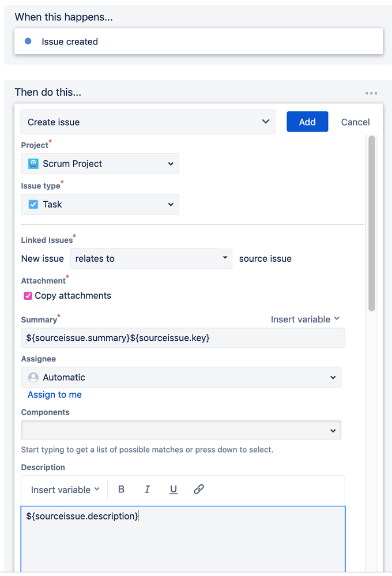Click Assign to me link
This screenshot has width=392, height=576.
54,394
